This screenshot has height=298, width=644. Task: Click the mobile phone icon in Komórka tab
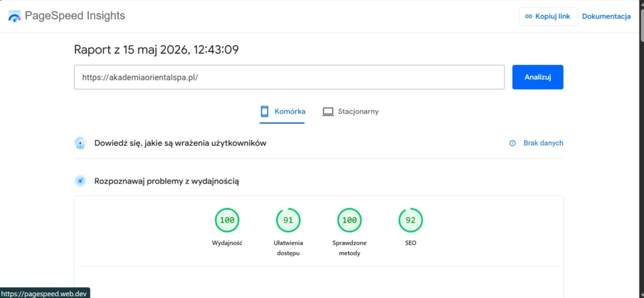pos(265,111)
